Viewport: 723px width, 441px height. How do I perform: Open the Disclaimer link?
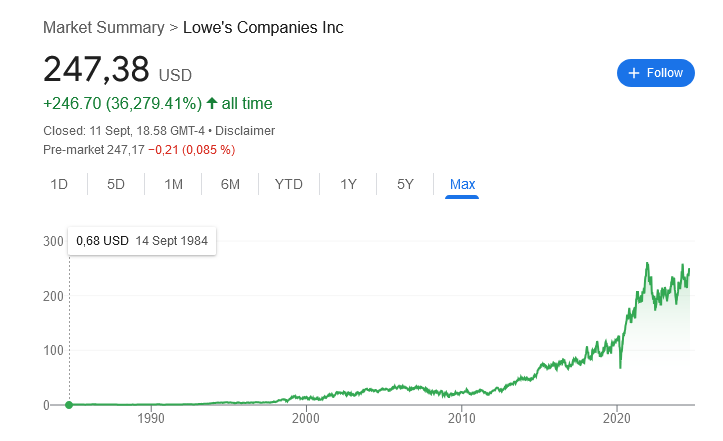(x=245, y=131)
